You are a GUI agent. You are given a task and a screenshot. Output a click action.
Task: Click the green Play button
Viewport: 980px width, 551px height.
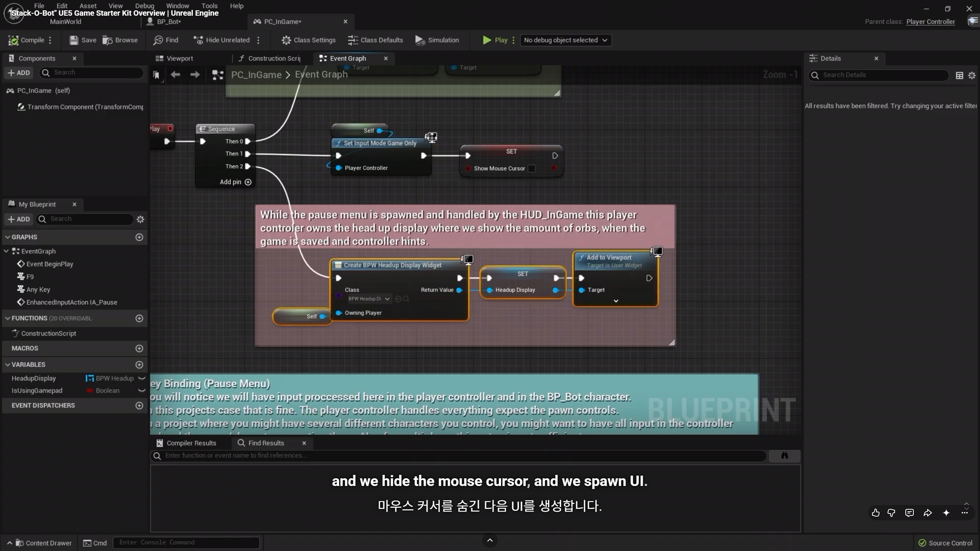[495, 40]
